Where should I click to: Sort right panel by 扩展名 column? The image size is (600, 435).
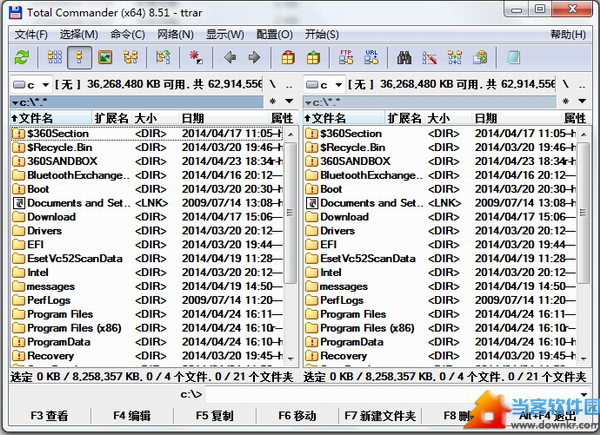(404, 118)
